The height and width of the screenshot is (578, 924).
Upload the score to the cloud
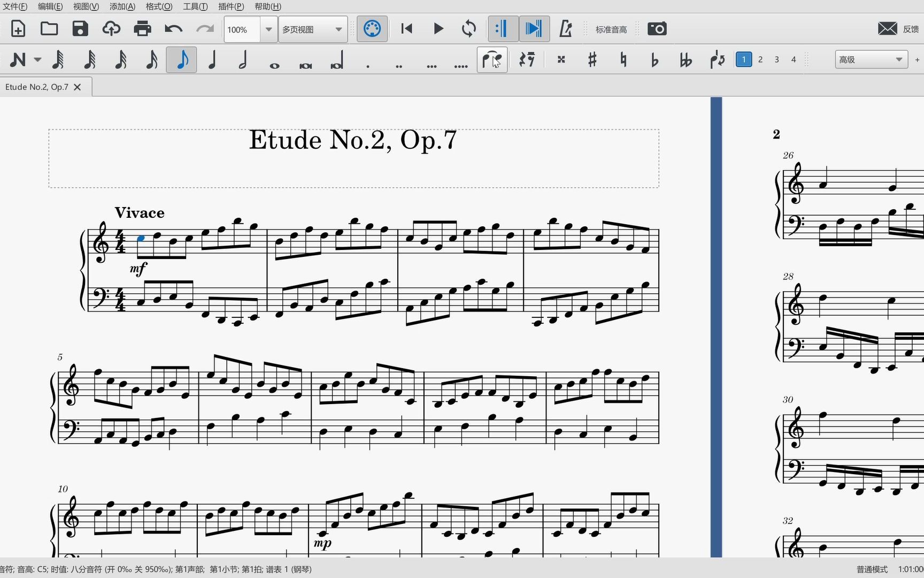click(x=111, y=29)
